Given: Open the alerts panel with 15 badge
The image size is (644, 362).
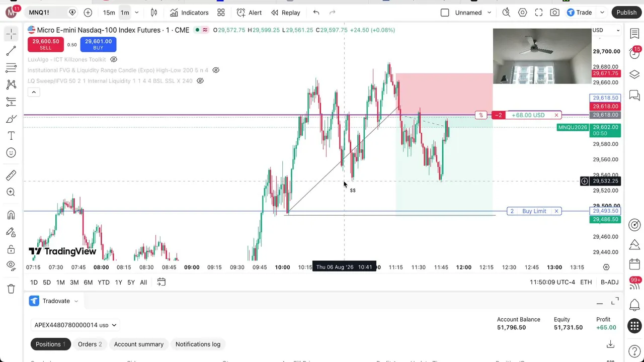Looking at the screenshot, I should pyautogui.click(x=634, y=54).
